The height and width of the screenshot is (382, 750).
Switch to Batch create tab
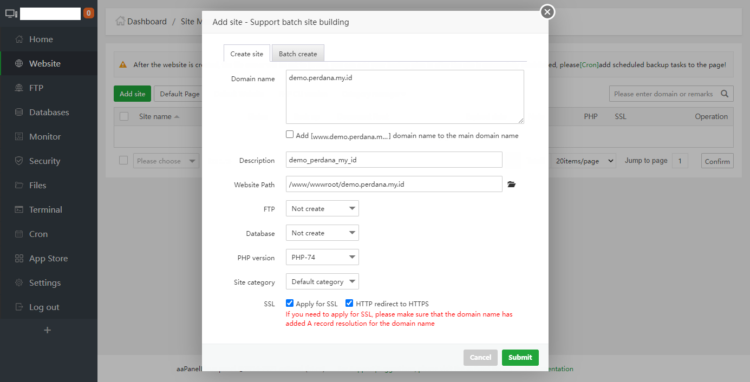click(298, 54)
